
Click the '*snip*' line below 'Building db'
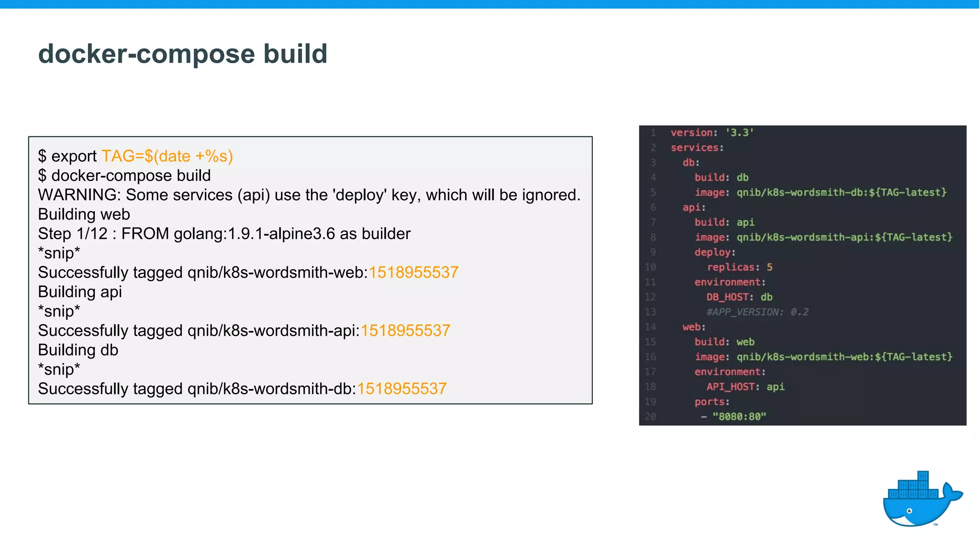pyautogui.click(x=59, y=369)
